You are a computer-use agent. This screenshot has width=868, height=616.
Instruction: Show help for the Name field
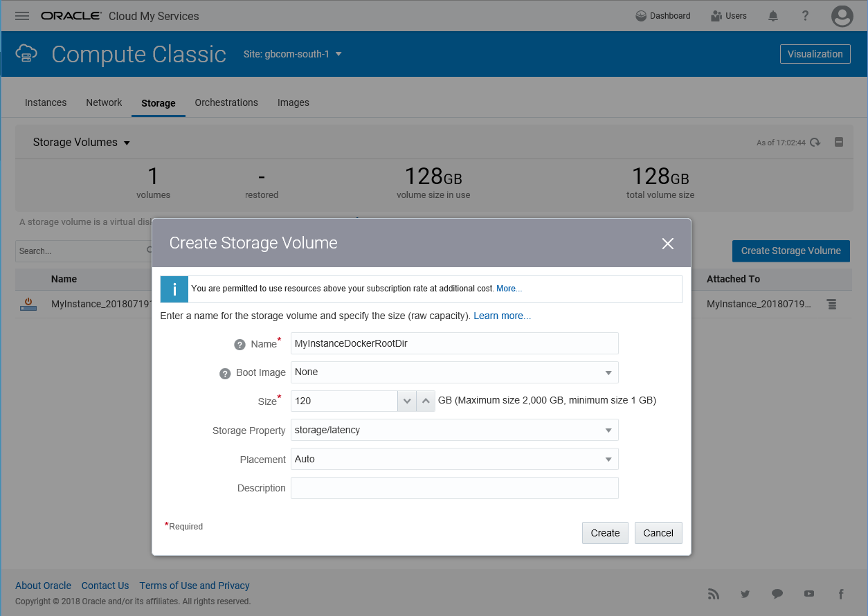tap(239, 344)
